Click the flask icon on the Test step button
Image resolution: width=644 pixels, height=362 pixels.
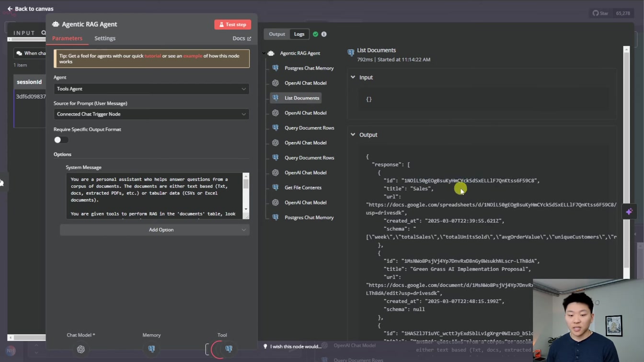click(221, 24)
